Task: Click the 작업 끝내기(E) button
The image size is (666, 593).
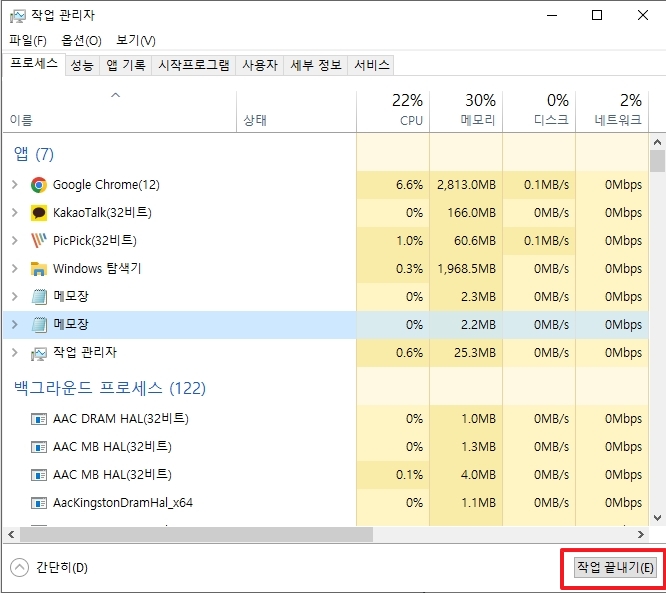Action: [615, 567]
